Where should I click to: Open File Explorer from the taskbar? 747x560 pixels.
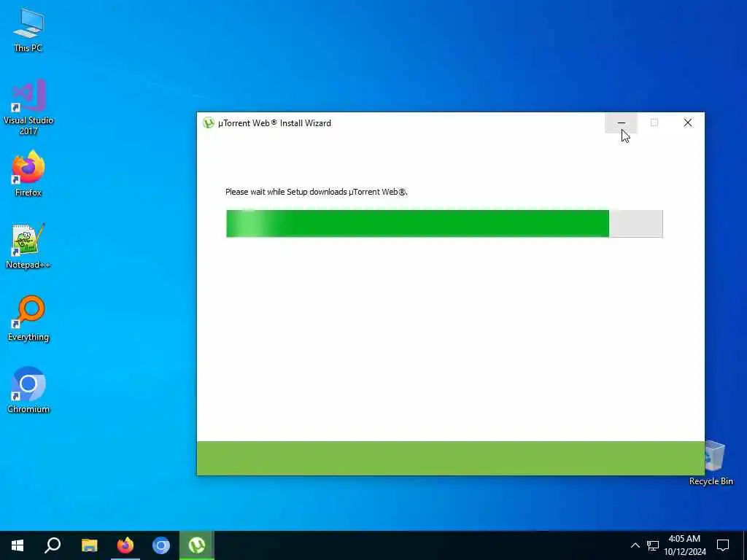coord(89,545)
